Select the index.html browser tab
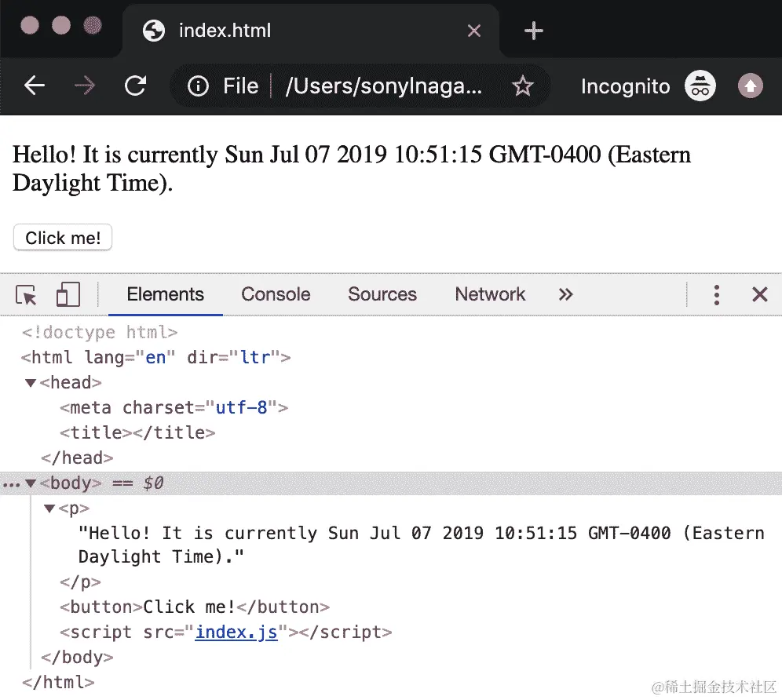This screenshot has width=782, height=700. click(310, 31)
